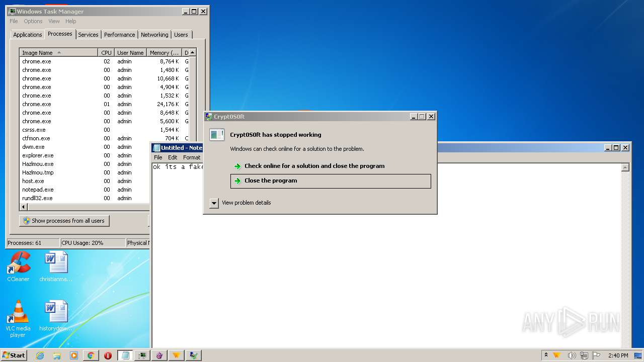Select Hazlmou.tmp process row

(x=85, y=172)
